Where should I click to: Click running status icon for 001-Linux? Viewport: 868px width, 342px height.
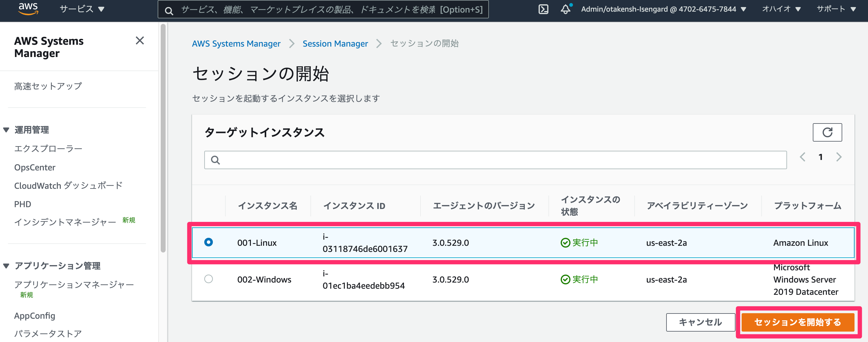coord(565,243)
